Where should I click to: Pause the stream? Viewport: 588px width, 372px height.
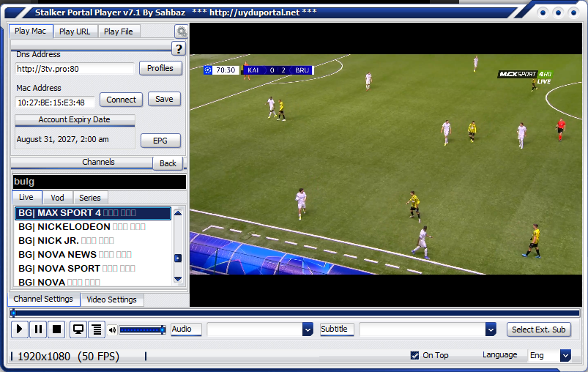tap(38, 330)
